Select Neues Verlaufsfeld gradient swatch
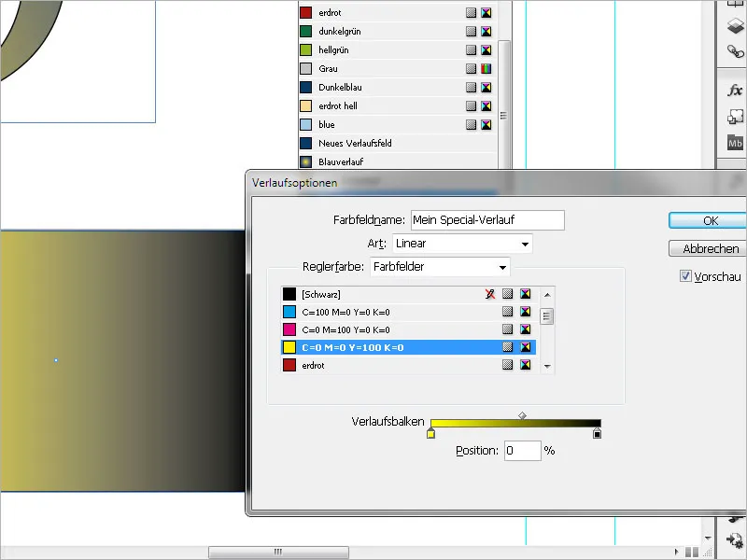Image resolution: width=747 pixels, height=560 pixels. [x=398, y=144]
